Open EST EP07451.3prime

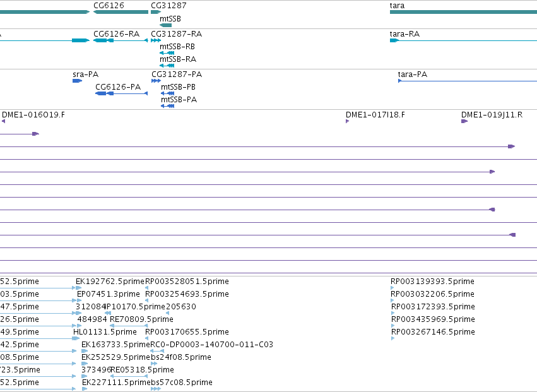tap(109, 294)
